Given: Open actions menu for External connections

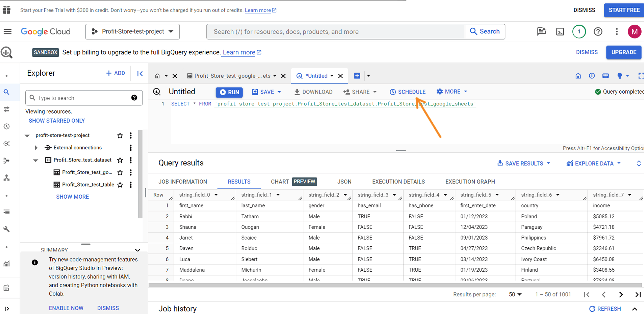Looking at the screenshot, I should (x=131, y=148).
